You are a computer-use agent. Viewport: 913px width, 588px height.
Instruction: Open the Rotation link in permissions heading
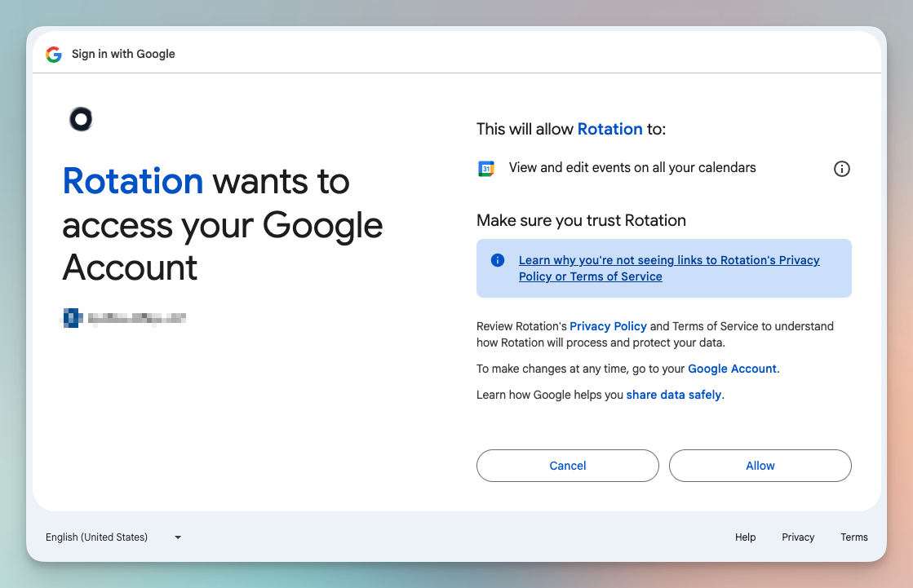(x=609, y=129)
